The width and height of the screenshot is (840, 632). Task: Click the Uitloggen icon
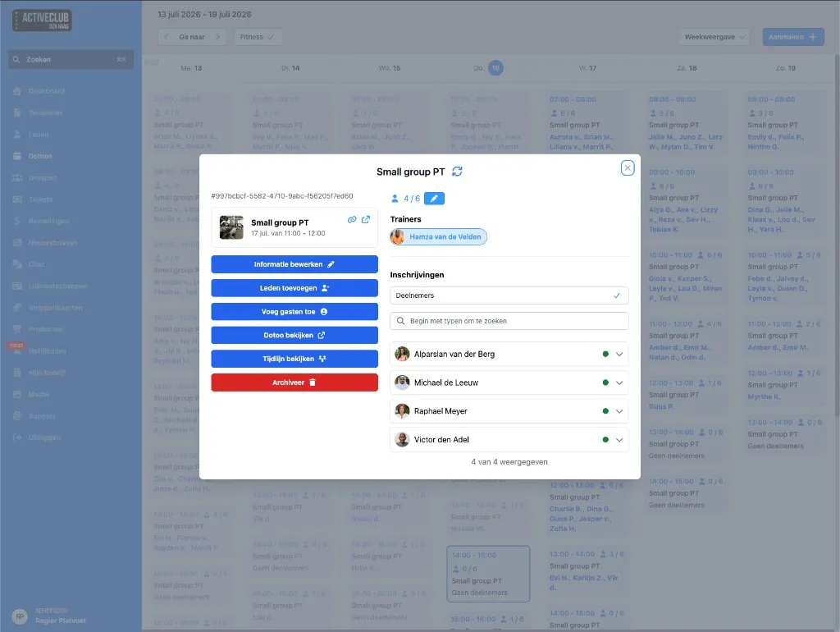[x=17, y=437]
